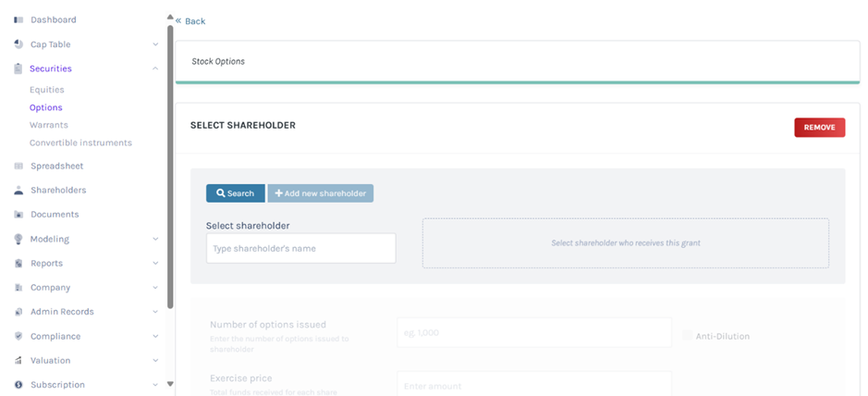Go back using the Back link
This screenshot has height=396, width=868.
tap(190, 20)
